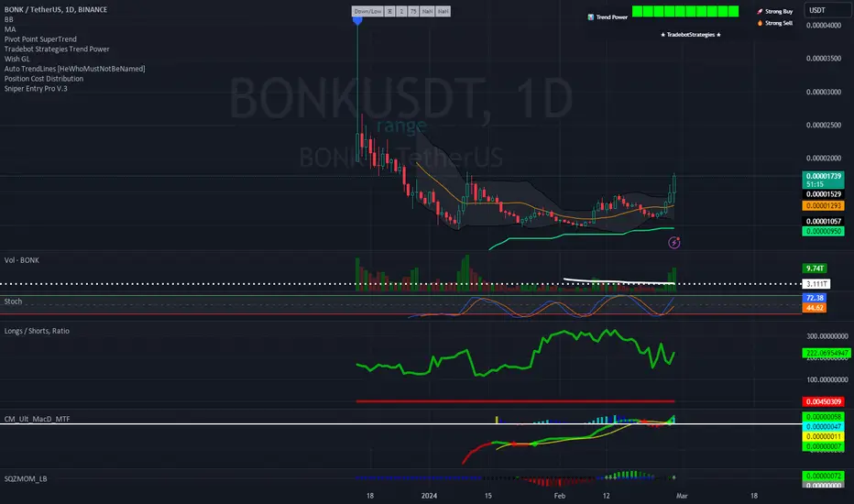The height and width of the screenshot is (504, 854).
Task: Click the green Trend Power bar
Action: click(685, 11)
